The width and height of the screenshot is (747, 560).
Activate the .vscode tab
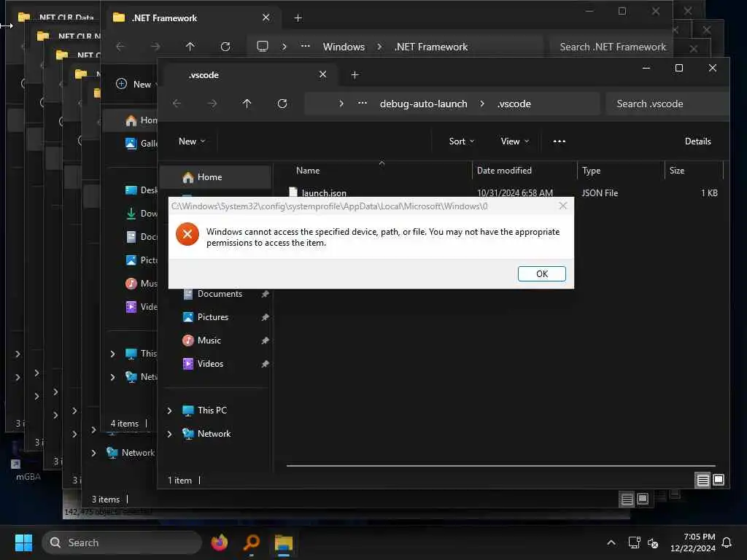[248, 75]
